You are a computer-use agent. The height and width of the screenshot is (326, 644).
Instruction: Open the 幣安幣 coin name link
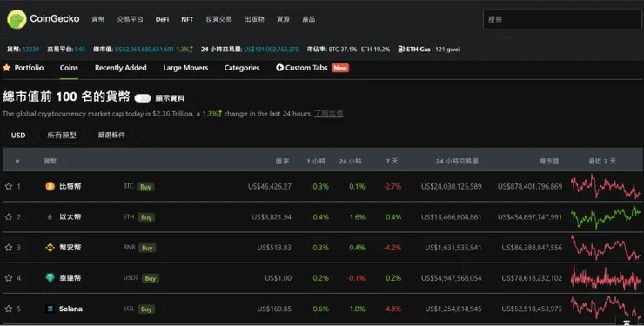point(70,248)
